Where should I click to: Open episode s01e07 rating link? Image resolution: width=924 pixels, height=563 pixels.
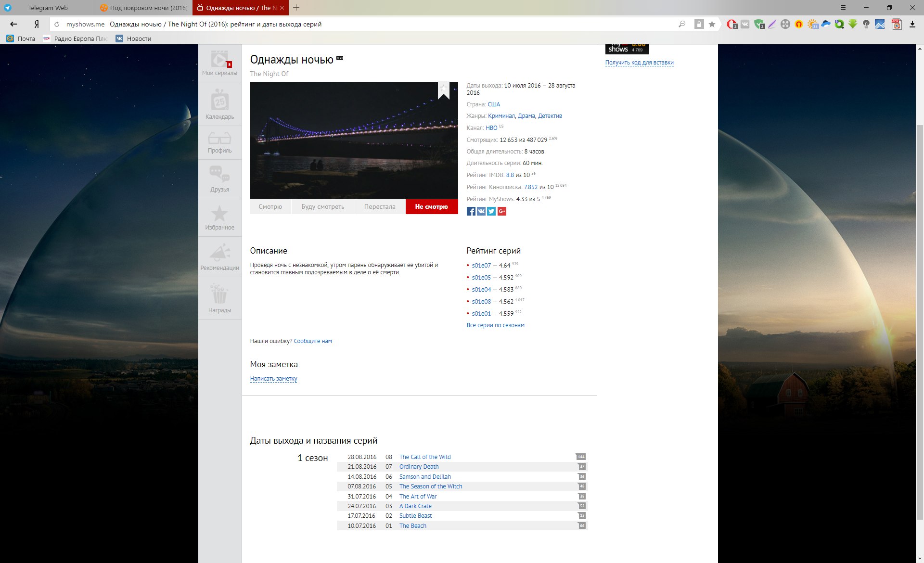(x=481, y=266)
